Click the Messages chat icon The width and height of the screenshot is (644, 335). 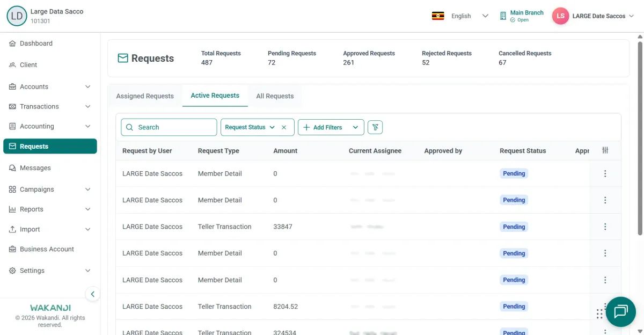click(x=12, y=168)
